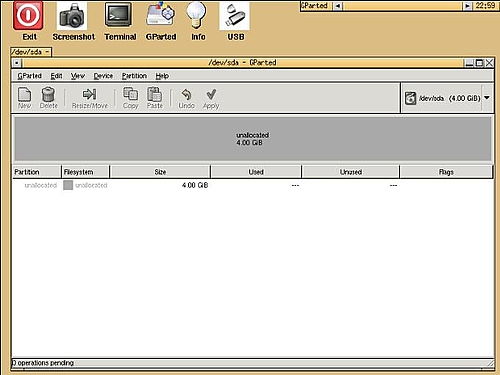Select the unallocated partition row name

coord(40,185)
